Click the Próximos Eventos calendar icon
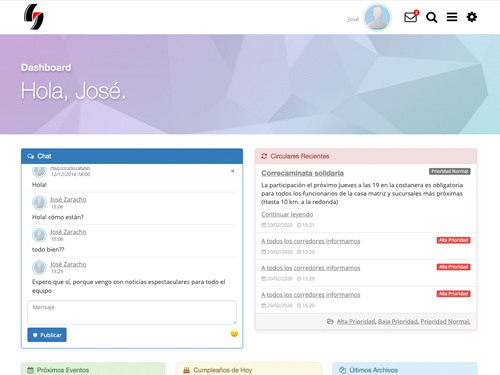Image resolution: width=500 pixels, height=375 pixels. pos(30,370)
